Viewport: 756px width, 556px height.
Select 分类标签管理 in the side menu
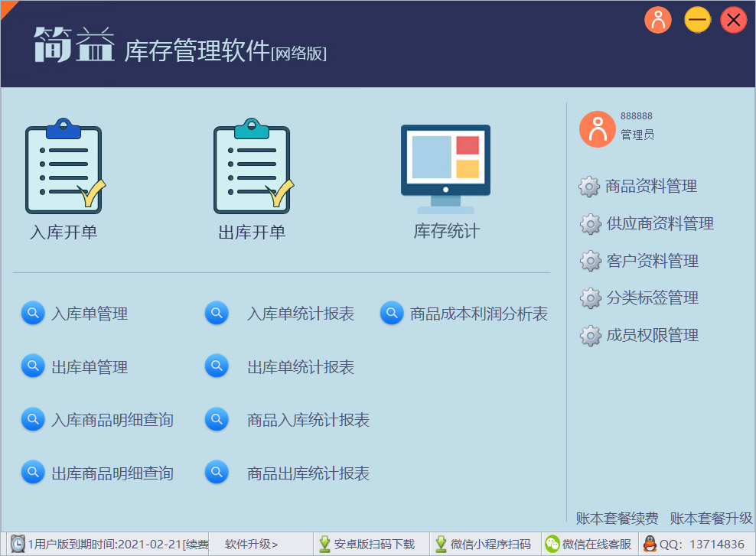[x=653, y=298]
